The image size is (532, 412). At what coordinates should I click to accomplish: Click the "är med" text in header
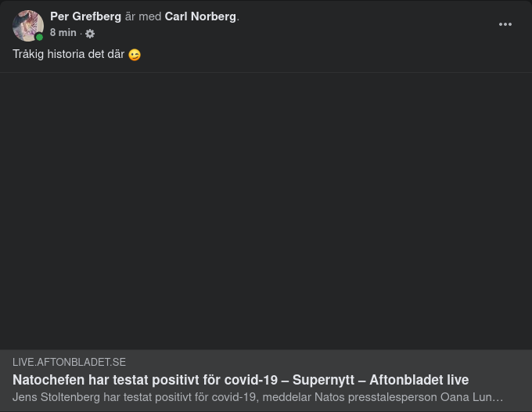pos(142,16)
